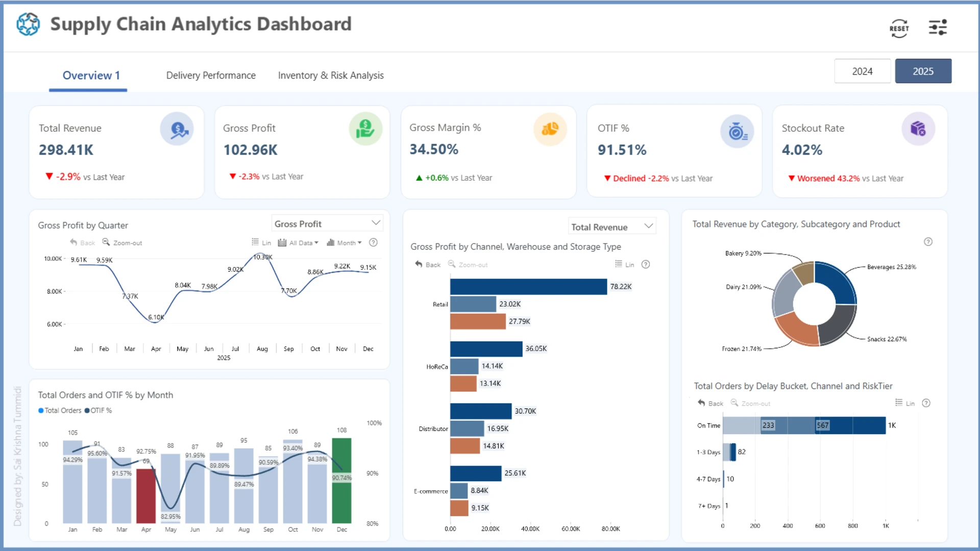Click Zoom-out in Gross Profit by Channel chart
The image size is (980, 551).
(468, 265)
